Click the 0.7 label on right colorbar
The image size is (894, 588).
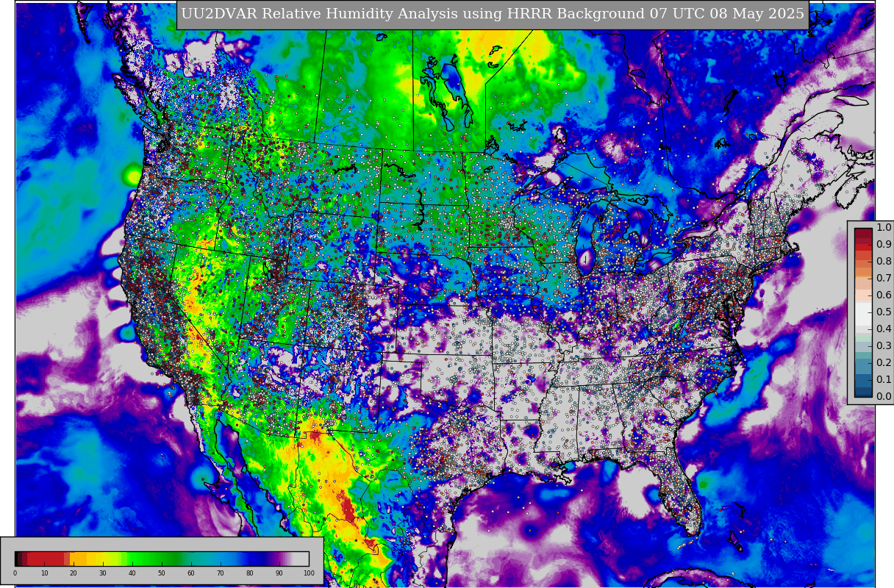[884, 279]
